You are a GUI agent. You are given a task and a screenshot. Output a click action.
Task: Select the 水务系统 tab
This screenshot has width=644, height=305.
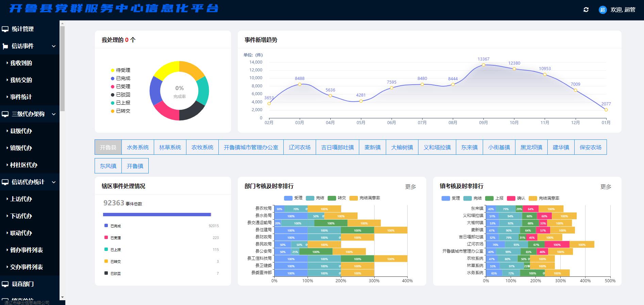coord(138,147)
